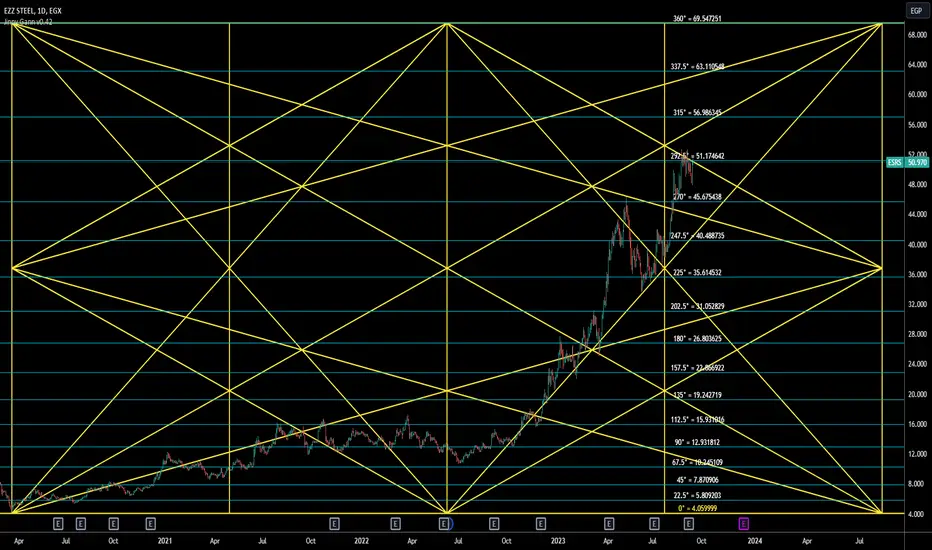Viewport: 932px width, 550px height.
Task: Click the E marker just before the 2023 label
Action: pos(541,524)
